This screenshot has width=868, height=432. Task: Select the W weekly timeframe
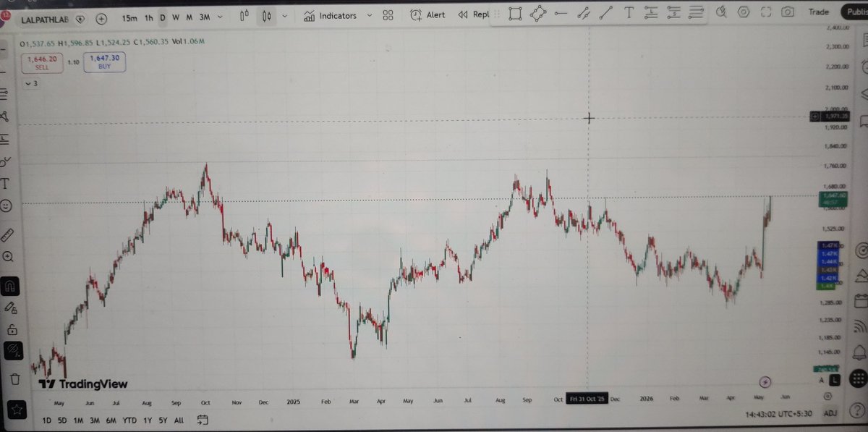176,17
